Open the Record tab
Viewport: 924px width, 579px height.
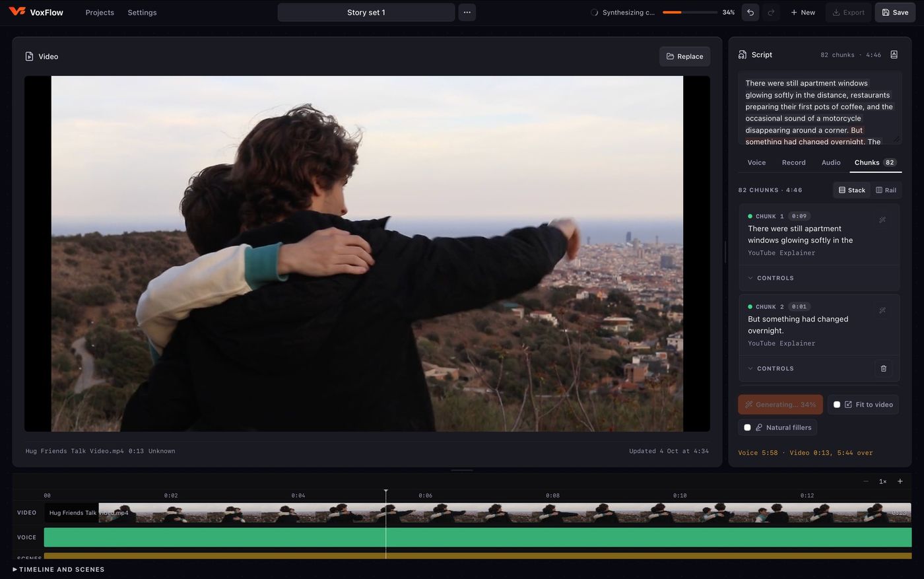tap(793, 162)
